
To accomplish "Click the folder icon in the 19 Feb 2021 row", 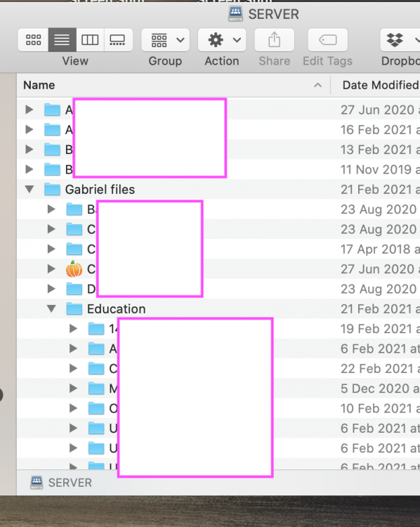I will click(x=96, y=328).
